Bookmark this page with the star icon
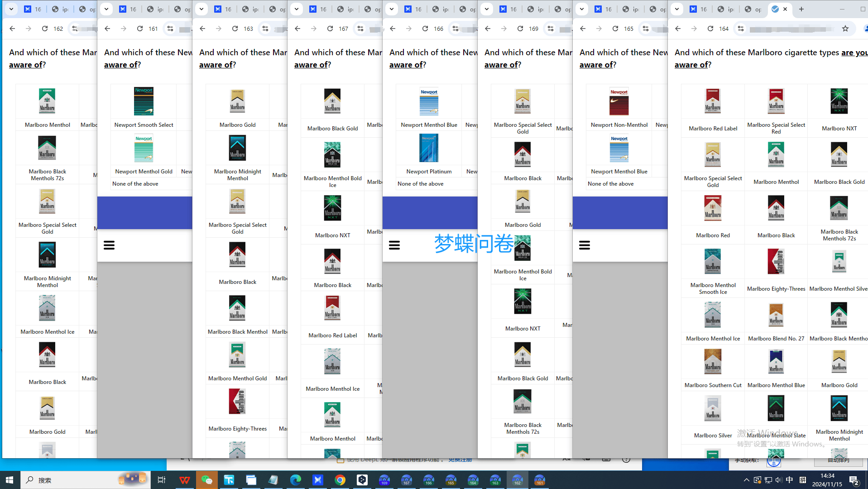This screenshot has height=489, width=868. pos(845,29)
